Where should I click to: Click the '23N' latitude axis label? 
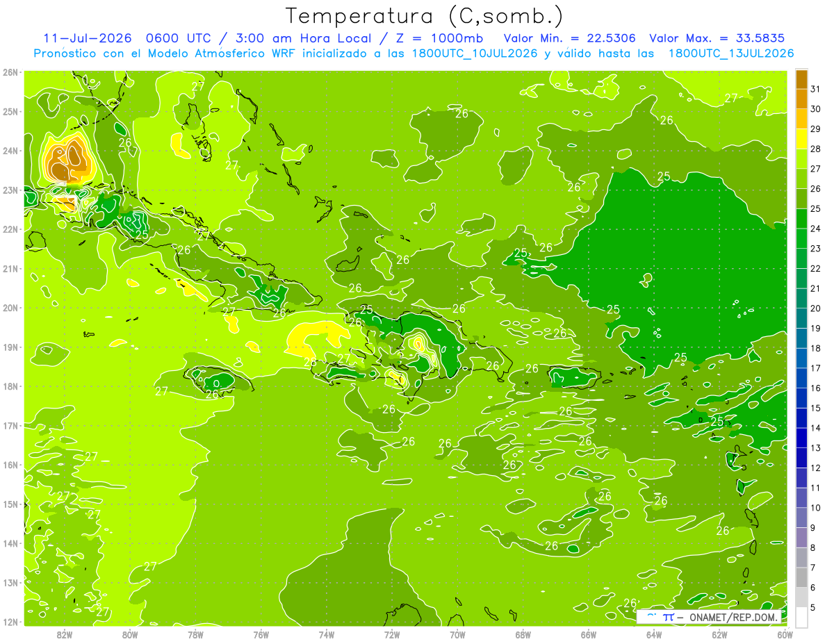[10, 190]
